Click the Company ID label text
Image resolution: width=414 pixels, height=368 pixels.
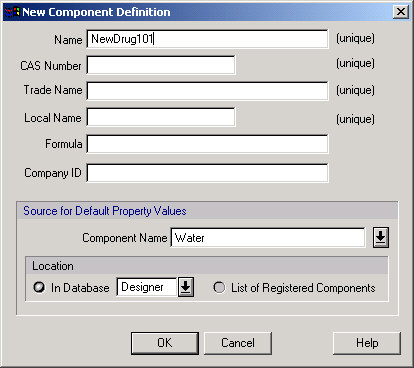(53, 173)
